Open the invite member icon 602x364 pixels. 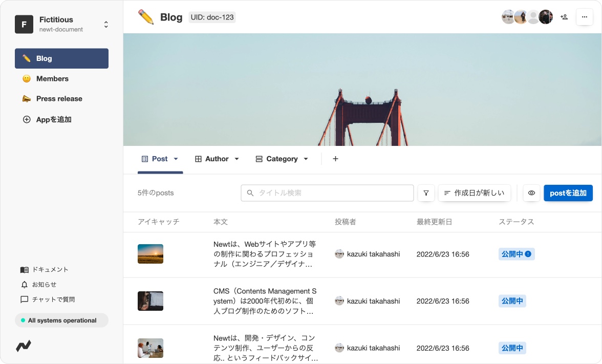(x=564, y=16)
